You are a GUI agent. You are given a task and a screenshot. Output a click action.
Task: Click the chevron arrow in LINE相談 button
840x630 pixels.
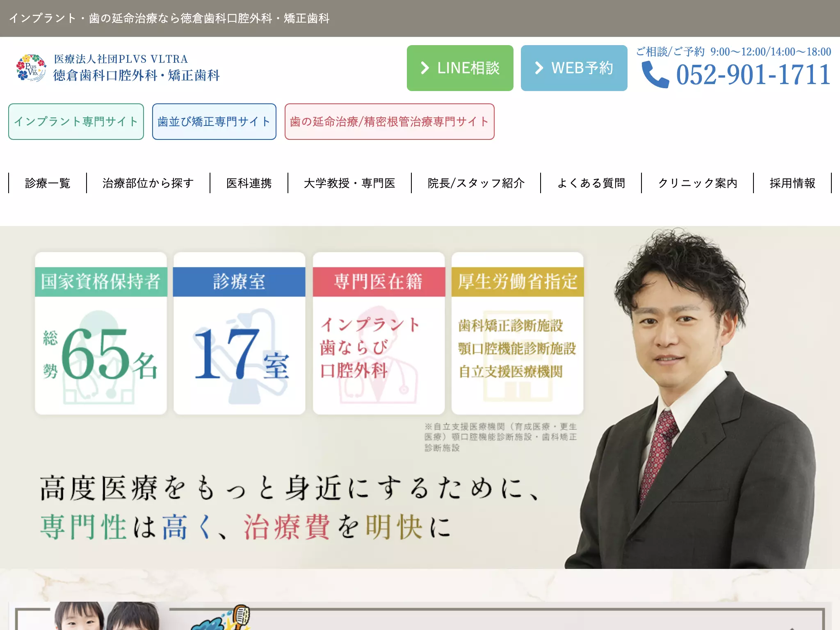(x=425, y=68)
